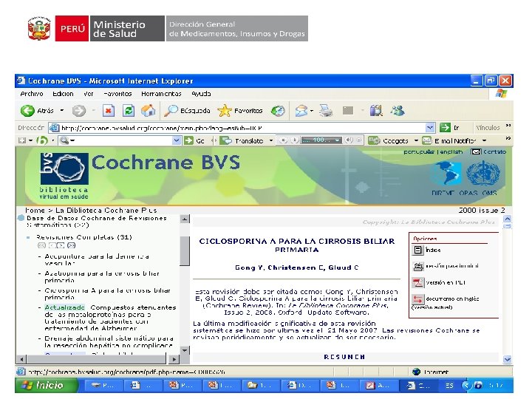Click the Go arrow in search toolbar
This screenshot has height=399, width=532.
188,140
